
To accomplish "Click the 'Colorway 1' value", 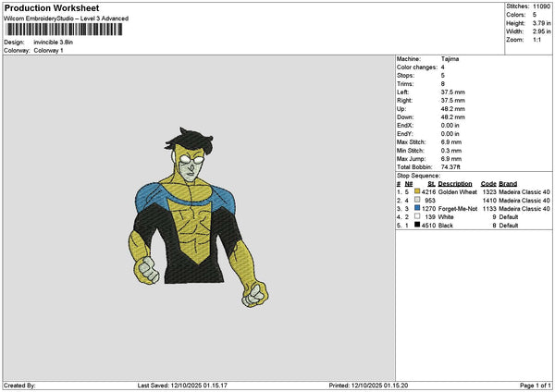I will [x=48, y=51].
